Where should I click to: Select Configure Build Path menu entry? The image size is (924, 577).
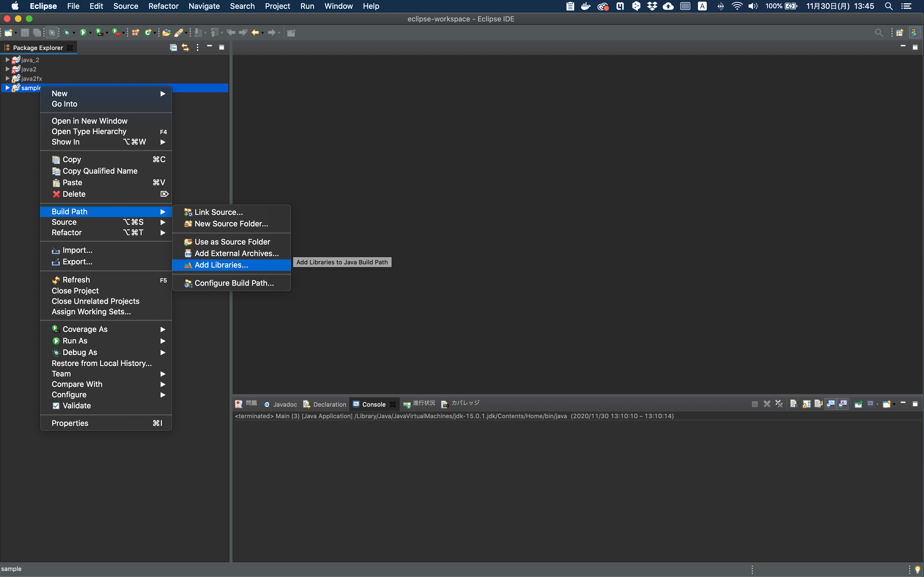(x=234, y=283)
